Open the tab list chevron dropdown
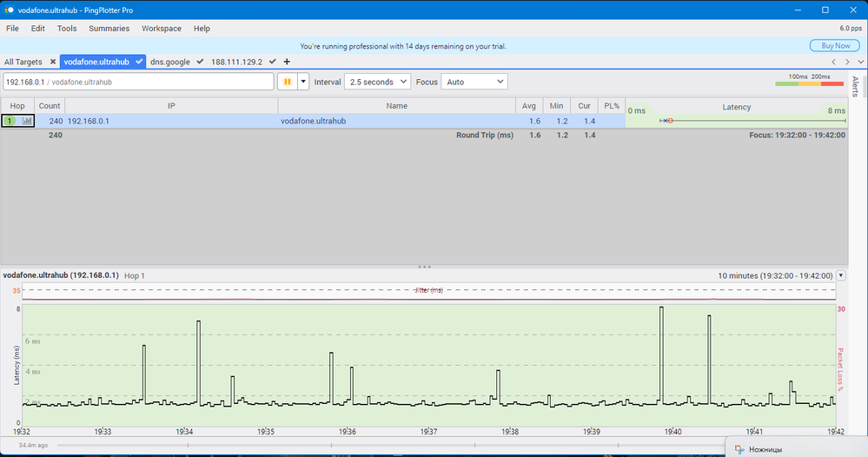Screen dimensions: 868x457 [860, 62]
